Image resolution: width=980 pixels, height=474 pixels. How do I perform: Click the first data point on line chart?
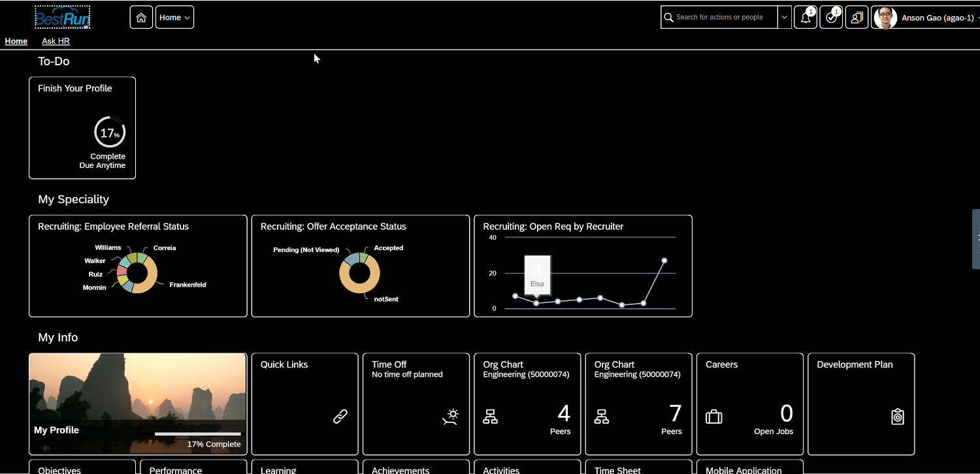(515, 296)
